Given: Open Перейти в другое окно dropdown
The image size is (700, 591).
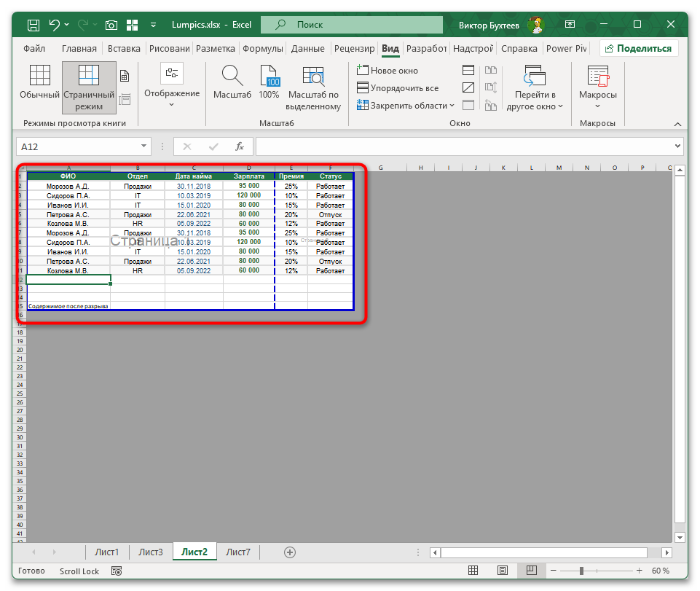Looking at the screenshot, I should tap(535, 87).
